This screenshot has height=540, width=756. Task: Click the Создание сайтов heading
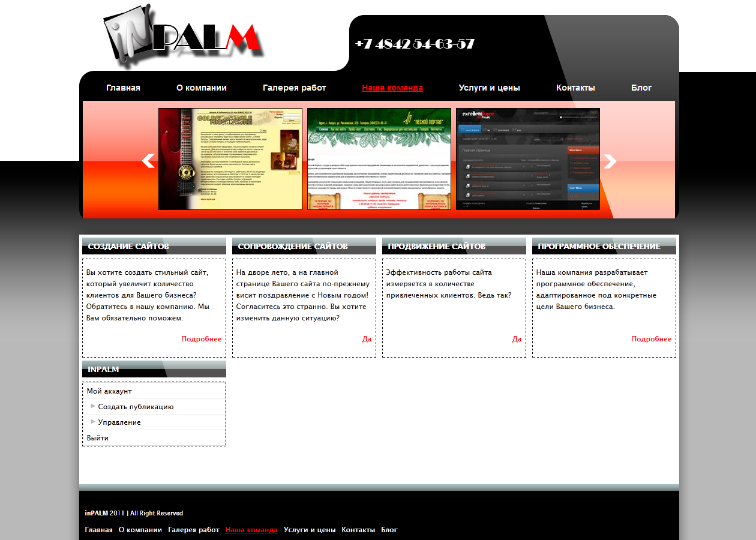pyautogui.click(x=128, y=247)
